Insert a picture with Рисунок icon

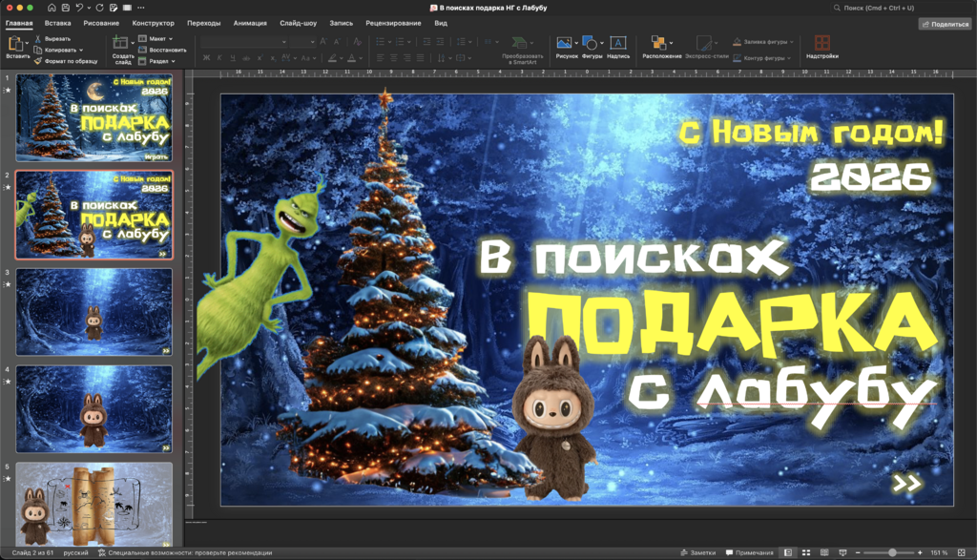tap(564, 42)
